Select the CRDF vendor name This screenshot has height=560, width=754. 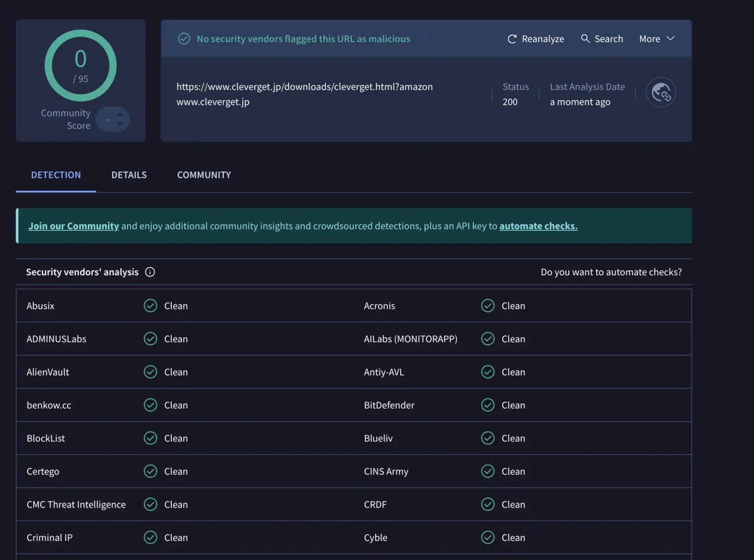pyautogui.click(x=375, y=505)
